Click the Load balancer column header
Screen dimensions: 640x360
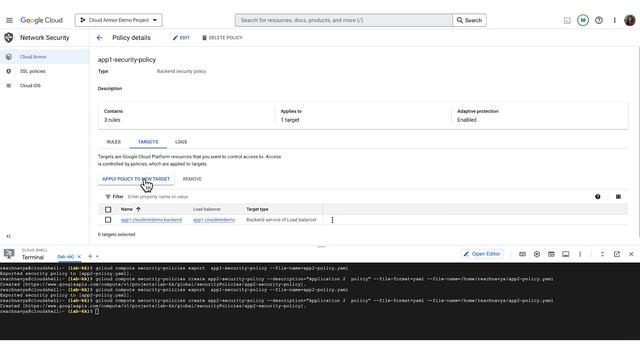click(x=207, y=209)
